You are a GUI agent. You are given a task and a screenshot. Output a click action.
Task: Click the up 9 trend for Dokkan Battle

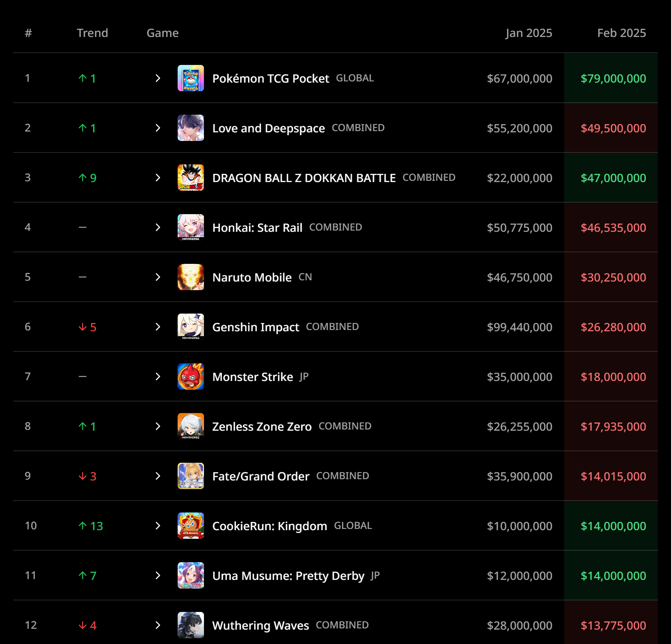[87, 178]
